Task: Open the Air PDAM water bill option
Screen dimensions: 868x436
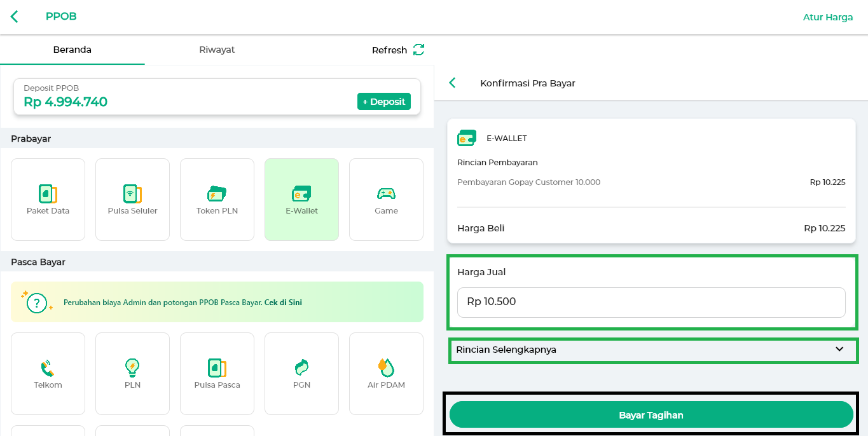Action: [x=386, y=374]
